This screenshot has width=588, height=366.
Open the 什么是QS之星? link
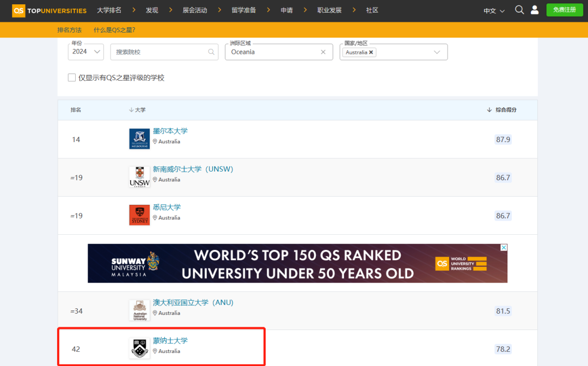click(114, 30)
